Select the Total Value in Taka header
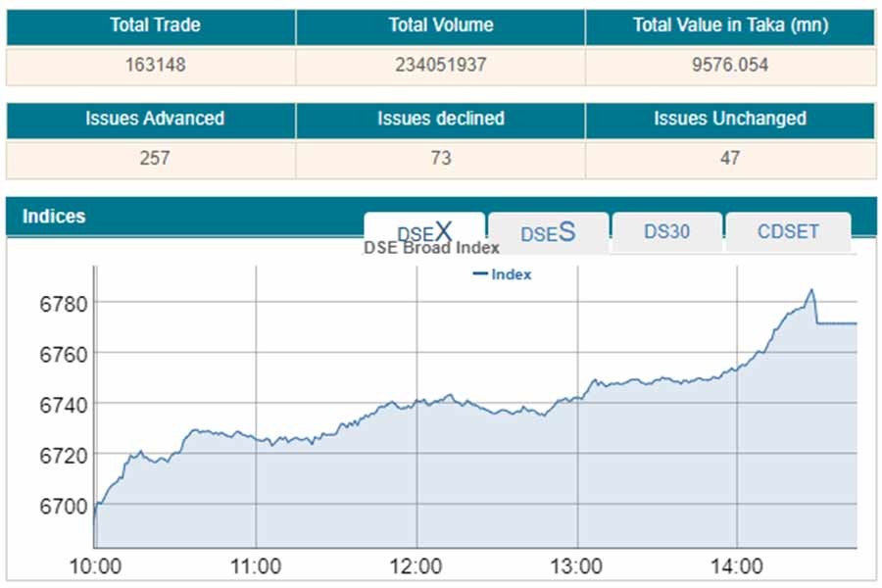 point(730,25)
